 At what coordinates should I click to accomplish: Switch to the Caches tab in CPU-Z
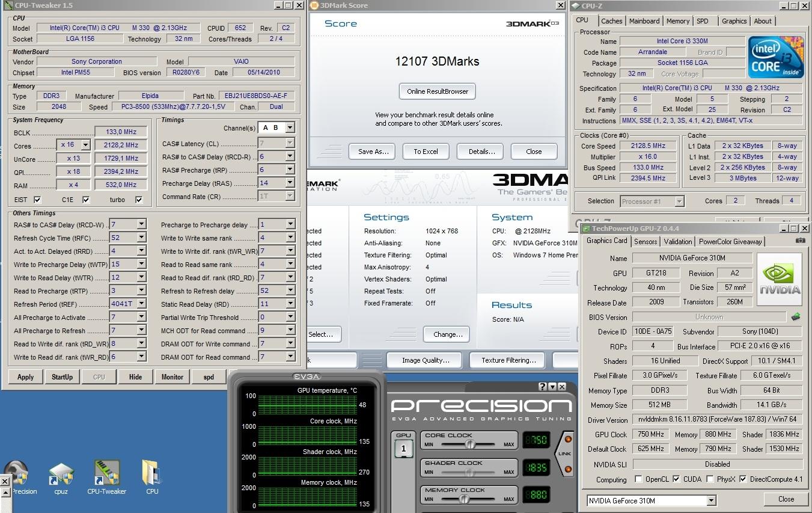click(x=611, y=21)
